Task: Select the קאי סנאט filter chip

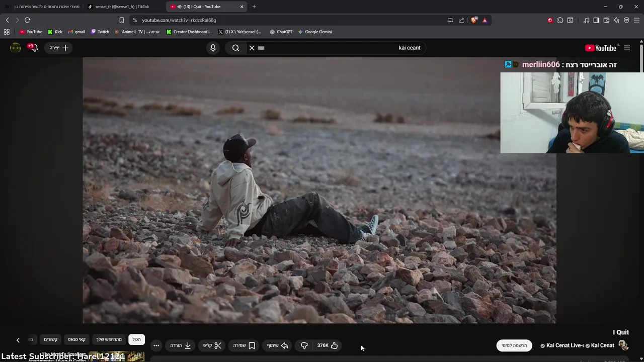Action: [76, 339]
